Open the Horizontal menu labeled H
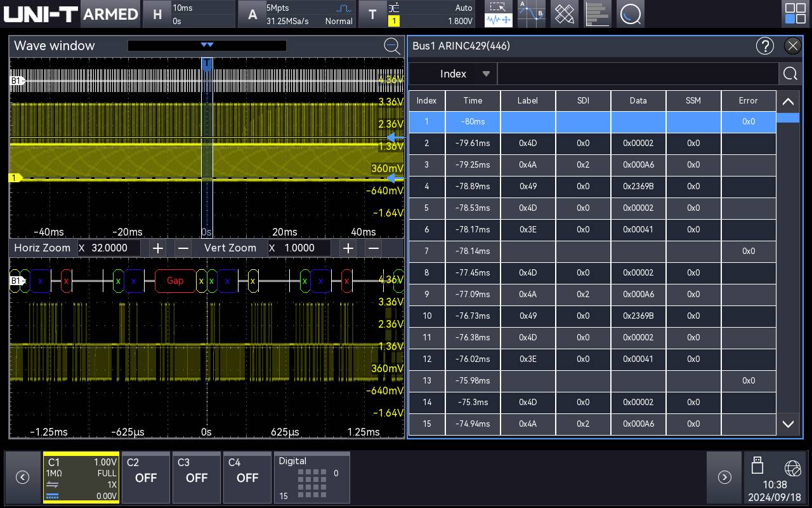 pyautogui.click(x=157, y=13)
